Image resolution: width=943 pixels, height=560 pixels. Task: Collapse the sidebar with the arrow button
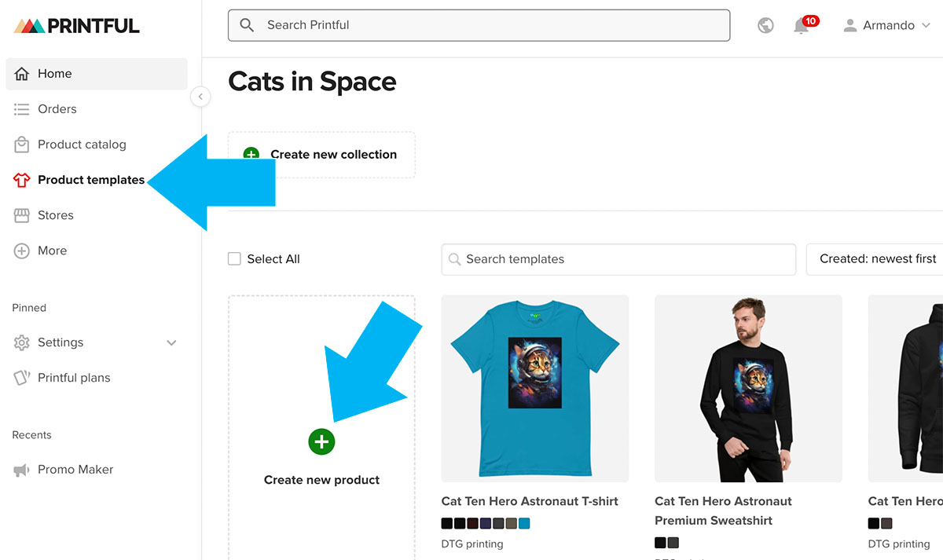click(200, 97)
